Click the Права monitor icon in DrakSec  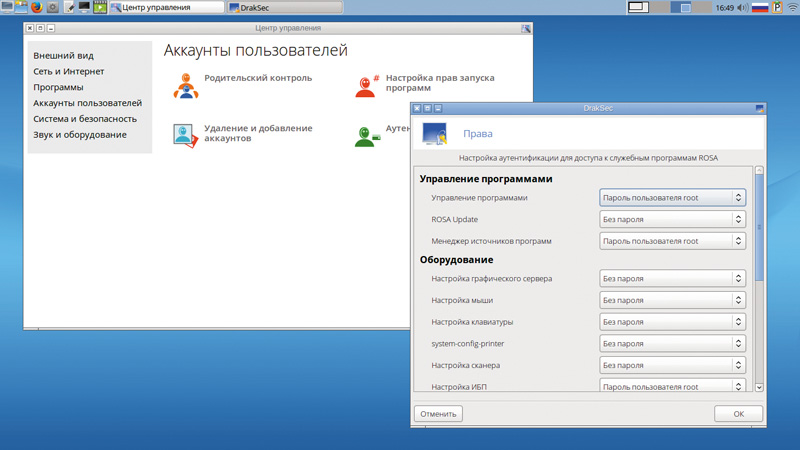point(435,134)
